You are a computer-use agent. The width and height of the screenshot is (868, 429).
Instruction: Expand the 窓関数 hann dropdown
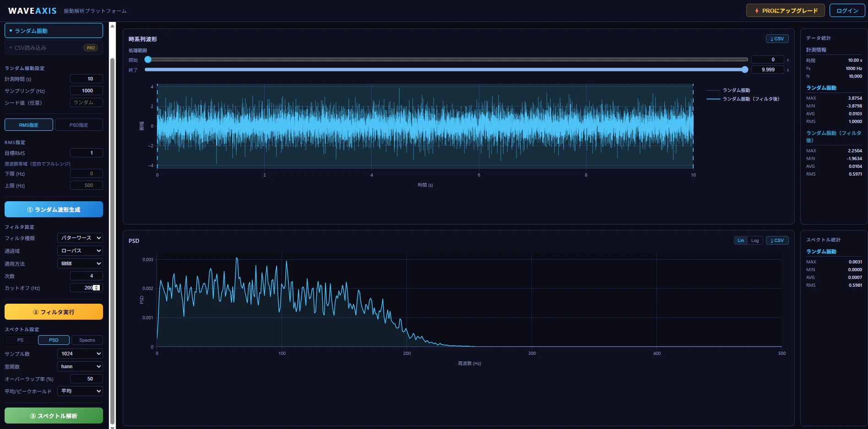point(80,366)
